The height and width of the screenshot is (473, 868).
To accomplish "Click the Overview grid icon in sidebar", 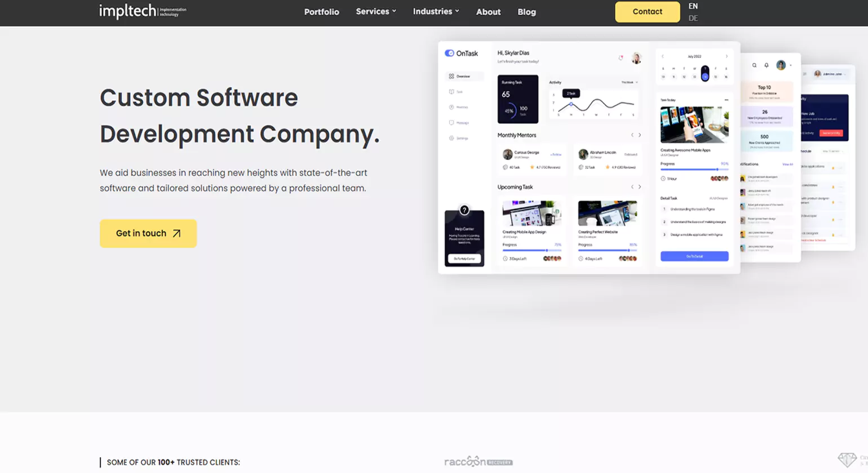I will tap(451, 76).
